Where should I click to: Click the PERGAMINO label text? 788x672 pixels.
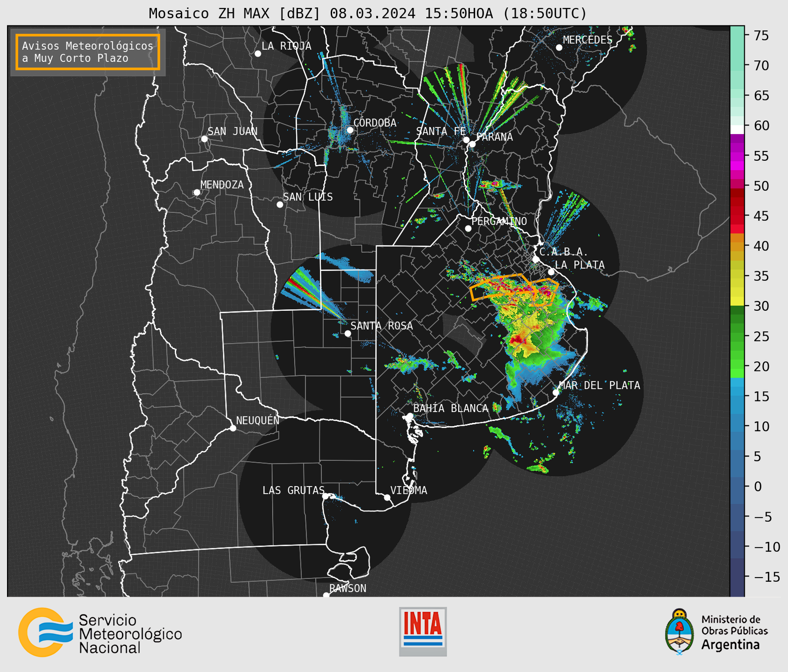pyautogui.click(x=499, y=222)
